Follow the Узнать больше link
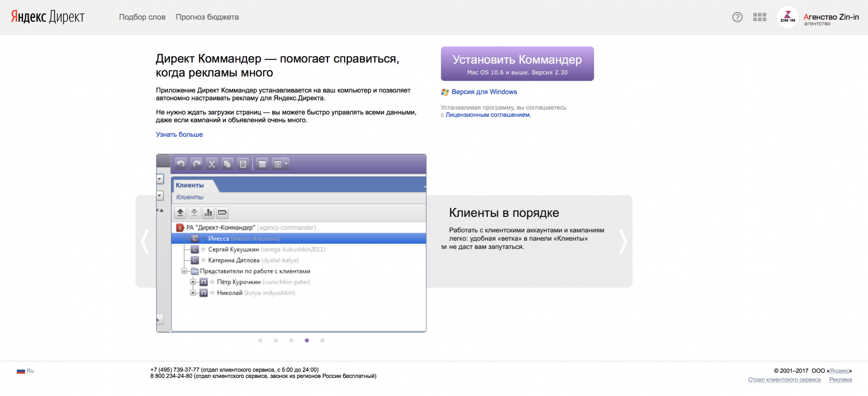Screen dimensions: 868x396 pos(179,134)
